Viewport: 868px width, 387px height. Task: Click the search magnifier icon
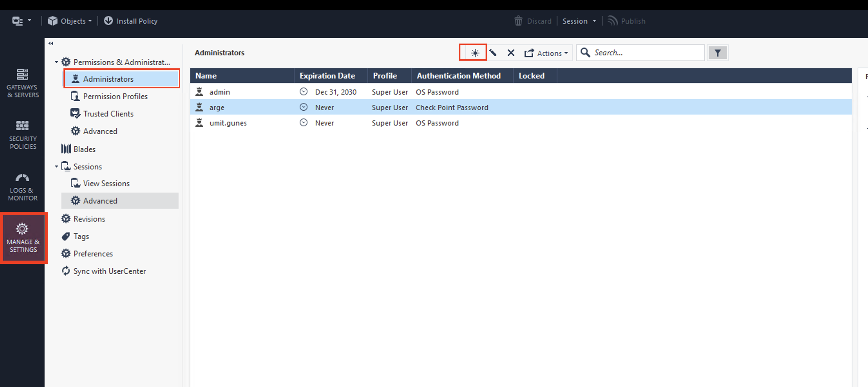click(x=585, y=53)
